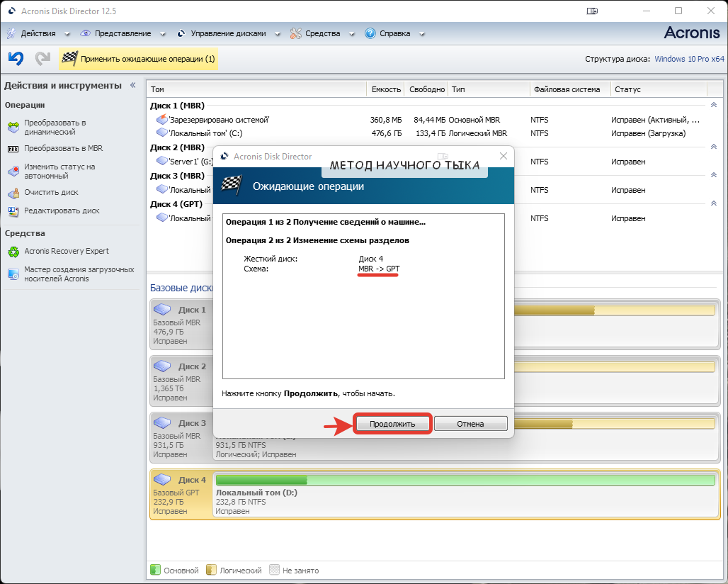Click the Справка question mark icon

370,33
